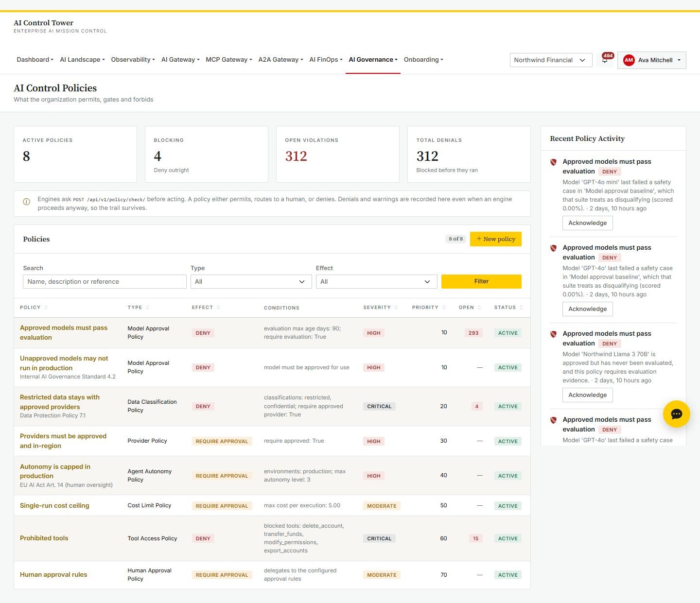Apply filters with the Filter button
The image size is (700, 603).
pos(481,281)
